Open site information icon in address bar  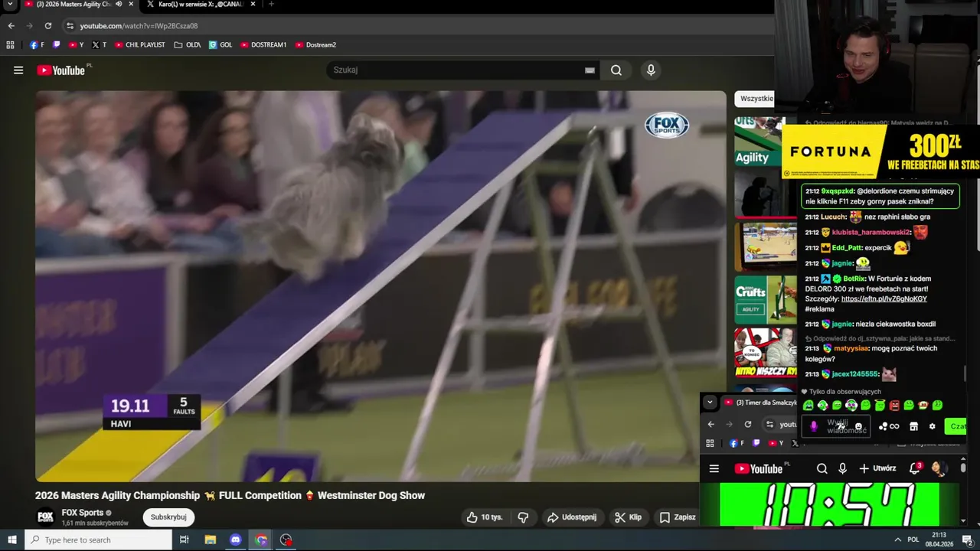[x=70, y=25]
